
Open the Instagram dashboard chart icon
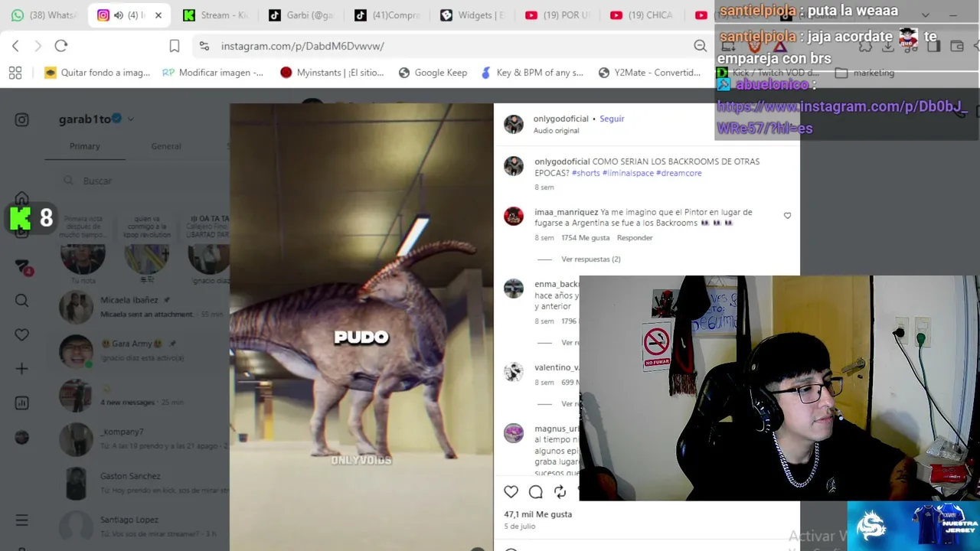tap(21, 403)
